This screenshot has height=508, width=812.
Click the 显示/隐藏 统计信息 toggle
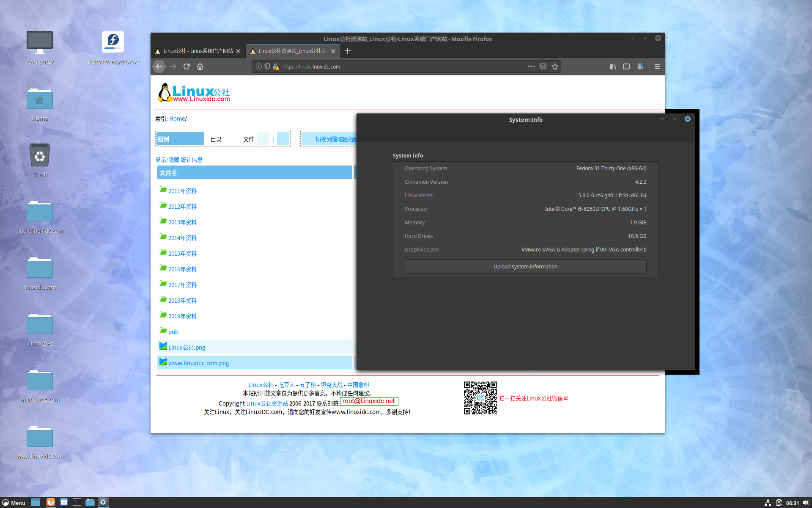click(179, 159)
